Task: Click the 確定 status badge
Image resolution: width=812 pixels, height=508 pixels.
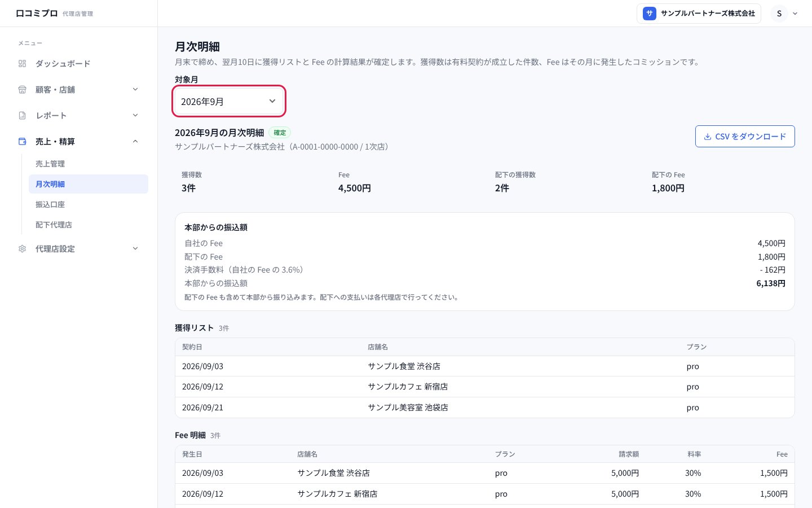Action: (x=280, y=133)
